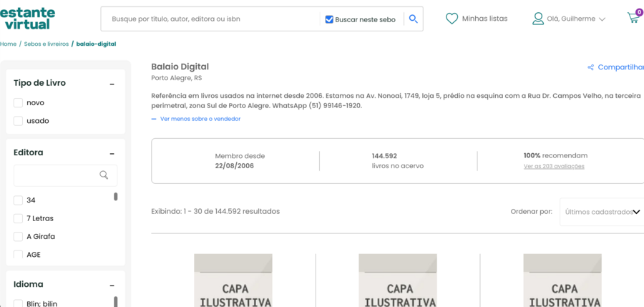Open the first Capa Ilustrativa book cover
Viewport: 644px width, 307px height.
tap(233, 281)
